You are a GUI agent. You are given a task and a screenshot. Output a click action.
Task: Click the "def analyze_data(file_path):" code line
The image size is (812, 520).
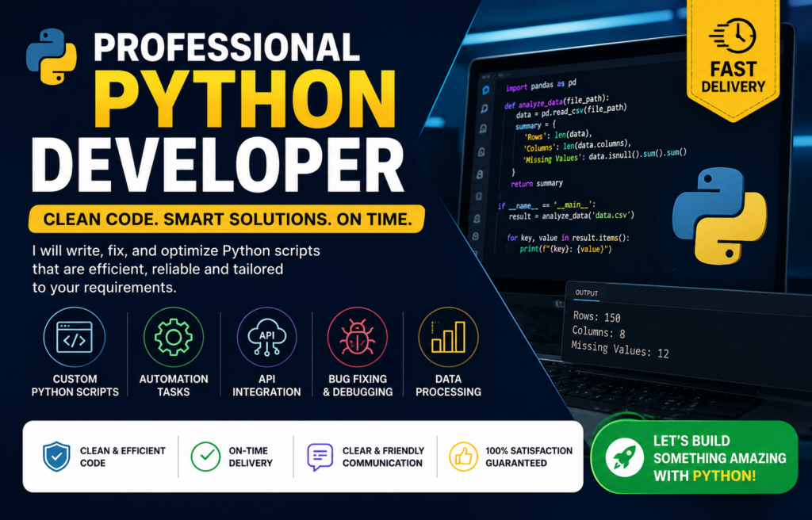[x=557, y=101]
